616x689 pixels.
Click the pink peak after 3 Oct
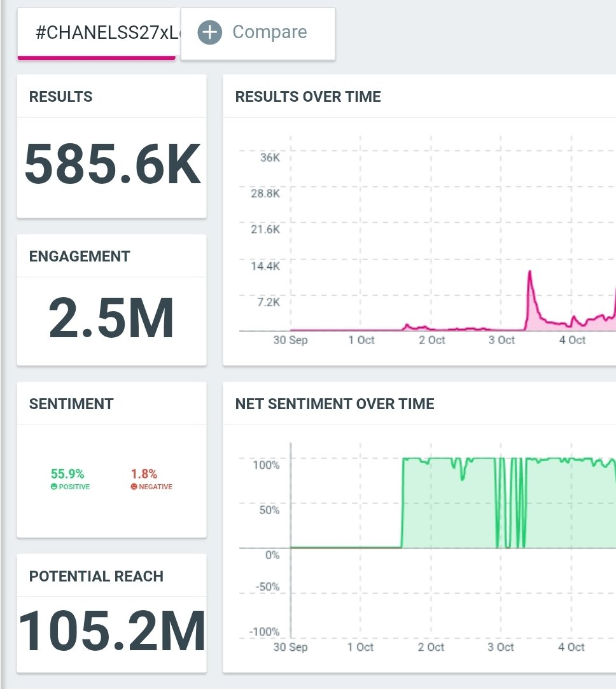point(530,272)
